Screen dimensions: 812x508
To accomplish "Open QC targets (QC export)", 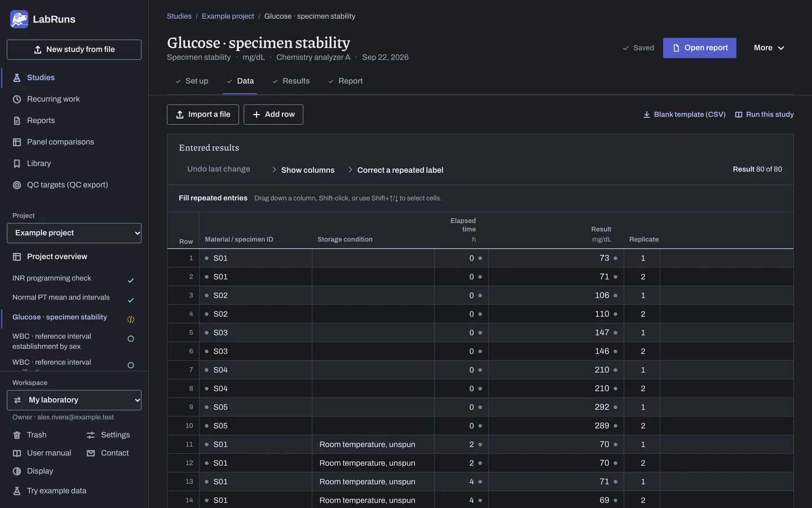I will [x=74, y=185].
